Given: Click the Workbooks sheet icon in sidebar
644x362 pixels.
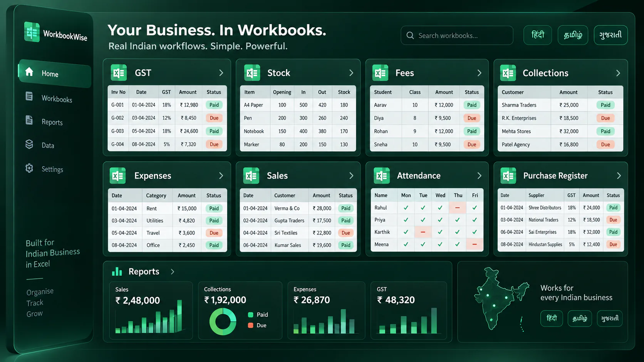Looking at the screenshot, I should pos(29,96).
